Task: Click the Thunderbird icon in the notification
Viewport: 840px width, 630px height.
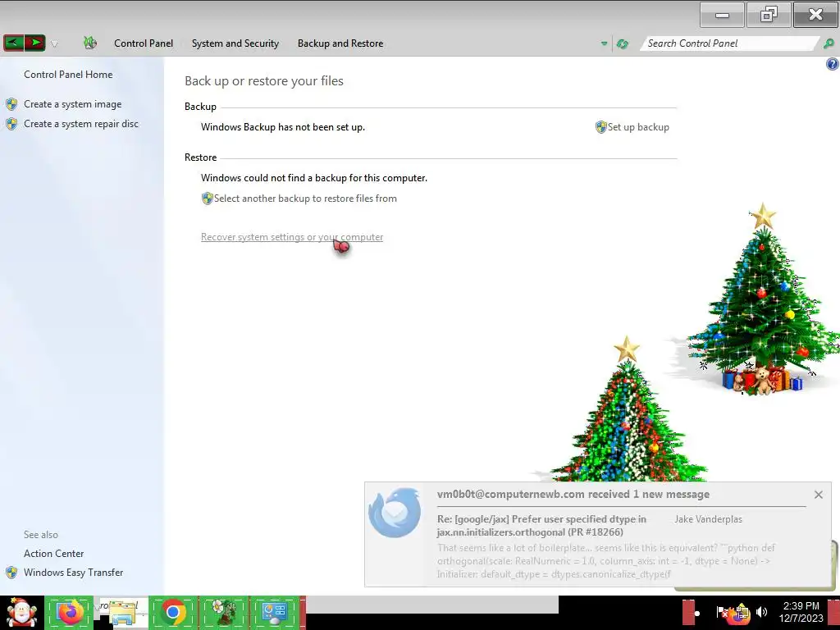Action: 395,513
